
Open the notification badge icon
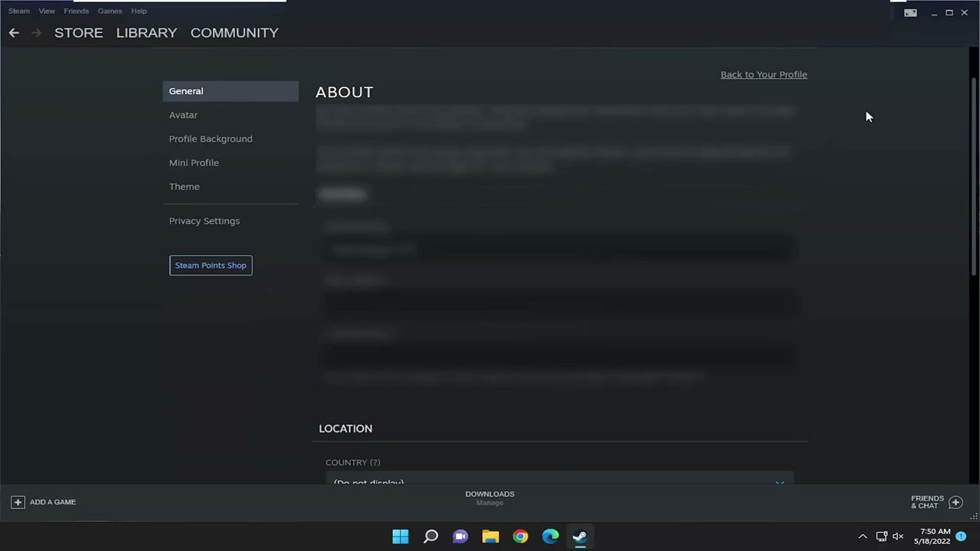961,536
